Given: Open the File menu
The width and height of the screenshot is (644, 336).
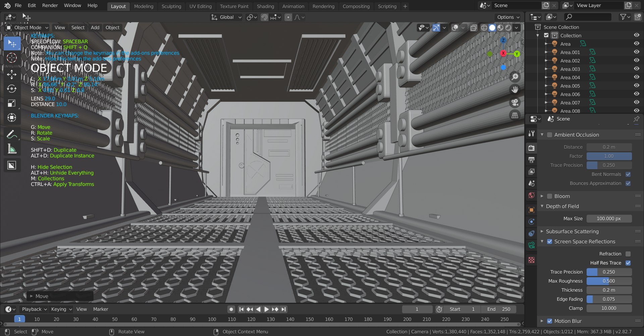Looking at the screenshot, I should tap(18, 5).
